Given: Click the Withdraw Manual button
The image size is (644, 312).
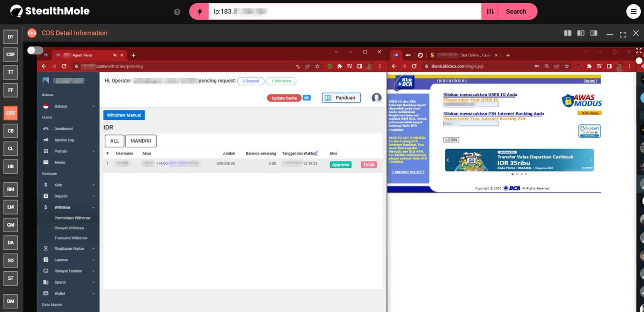Looking at the screenshot, I should (124, 115).
